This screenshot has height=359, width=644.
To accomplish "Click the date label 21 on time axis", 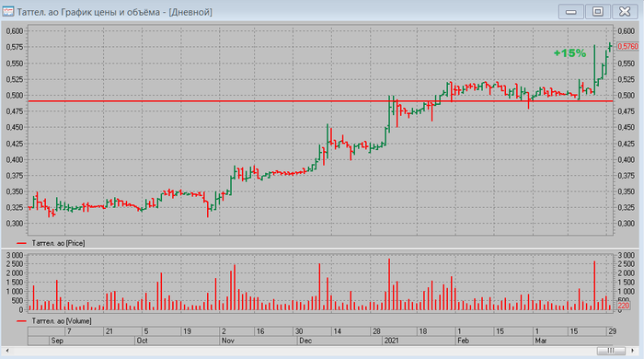I will [x=109, y=331].
